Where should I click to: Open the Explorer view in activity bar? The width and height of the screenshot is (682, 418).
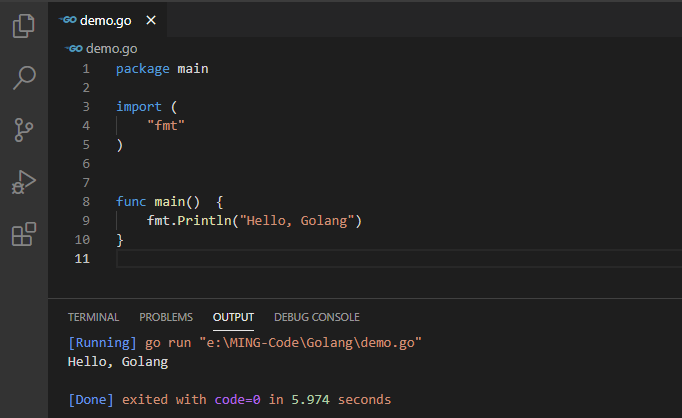pos(23,26)
